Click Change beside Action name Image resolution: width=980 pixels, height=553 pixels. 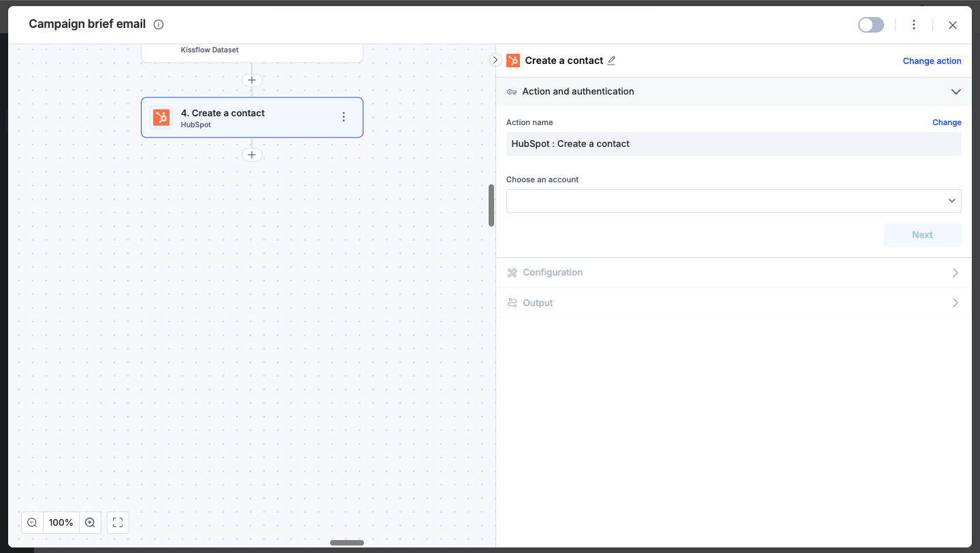[x=947, y=122]
